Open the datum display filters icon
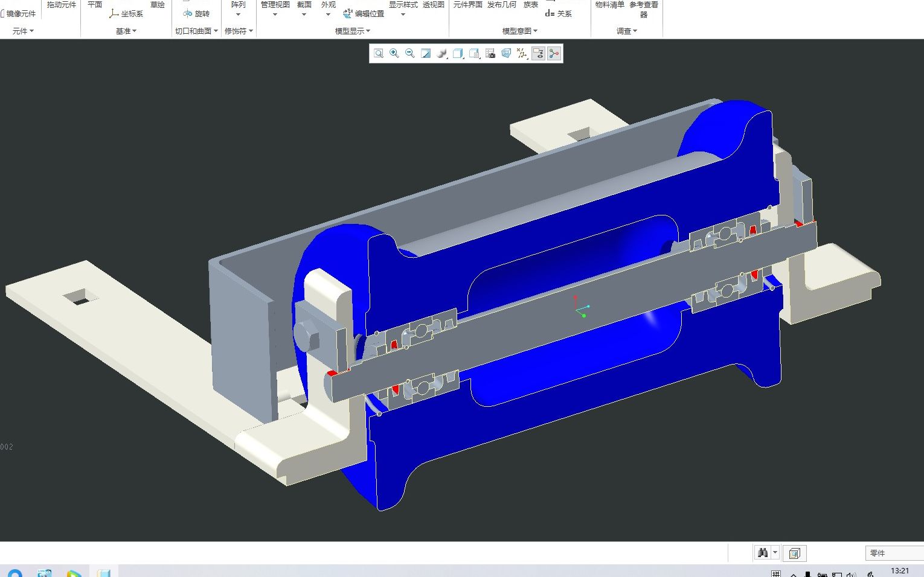 tap(522, 54)
